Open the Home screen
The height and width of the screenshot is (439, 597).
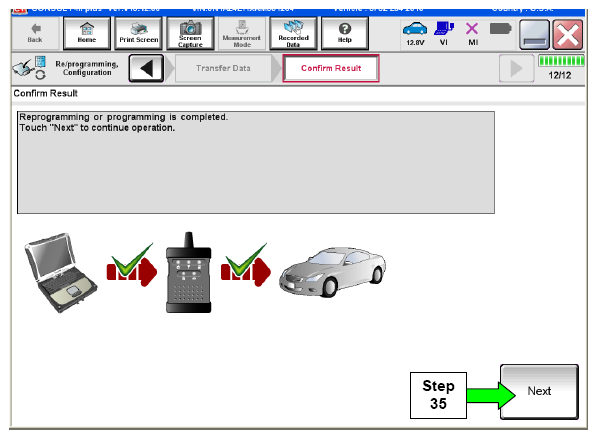coord(87,34)
